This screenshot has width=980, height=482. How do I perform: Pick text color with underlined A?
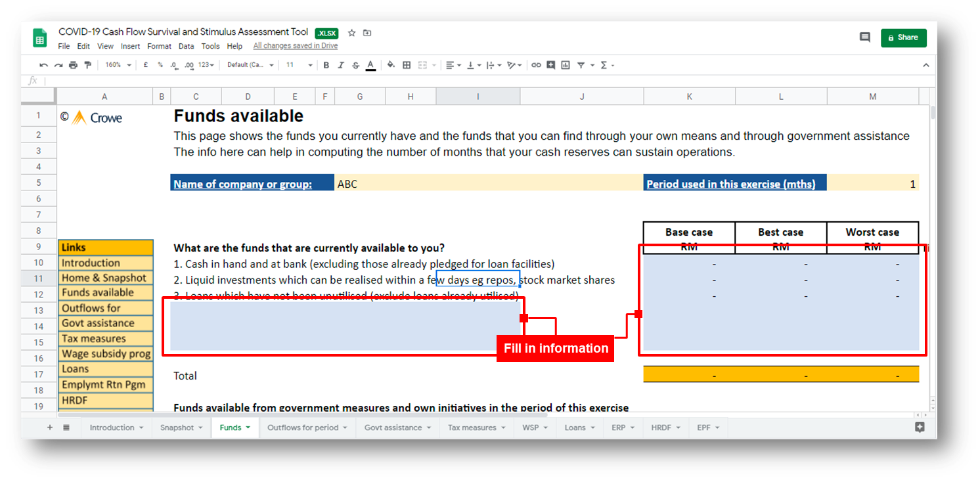tap(370, 65)
